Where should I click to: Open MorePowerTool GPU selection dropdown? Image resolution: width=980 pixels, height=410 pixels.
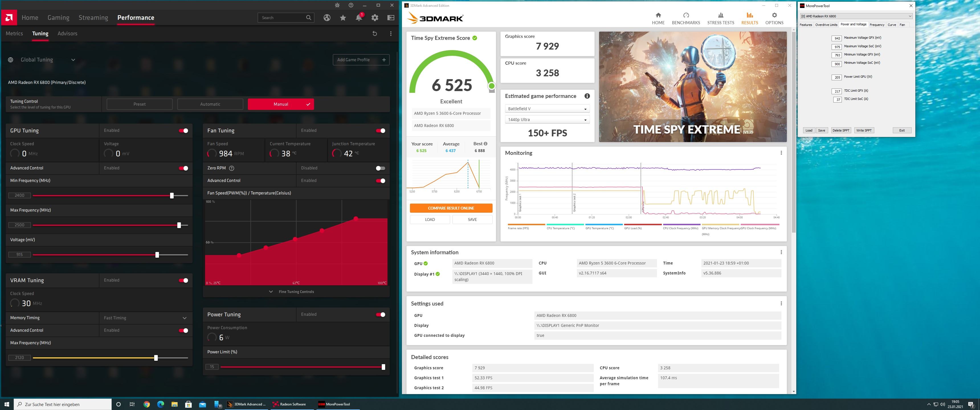point(856,16)
